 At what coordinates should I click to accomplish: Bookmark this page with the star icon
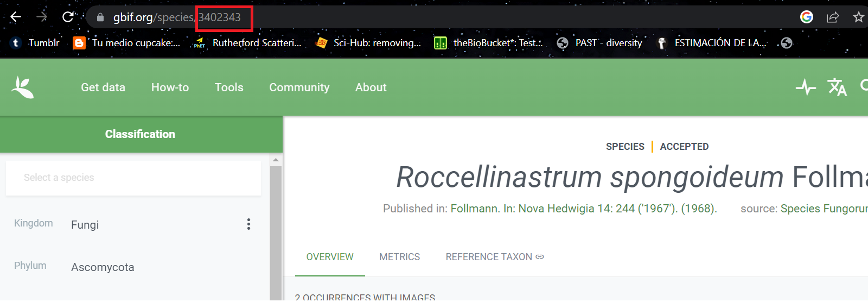point(858,17)
